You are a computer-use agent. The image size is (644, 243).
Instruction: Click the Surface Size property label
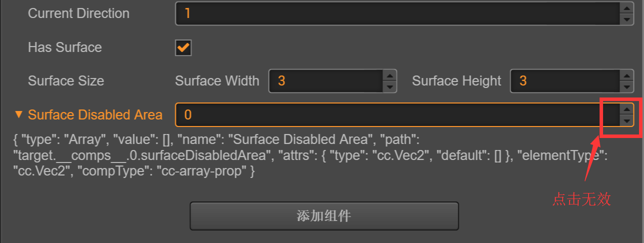point(66,81)
